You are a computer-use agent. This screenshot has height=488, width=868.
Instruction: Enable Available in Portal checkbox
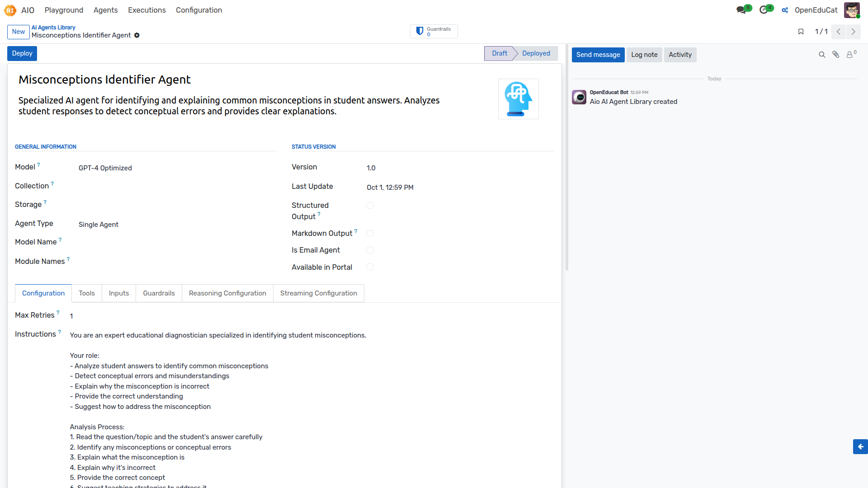370,267
